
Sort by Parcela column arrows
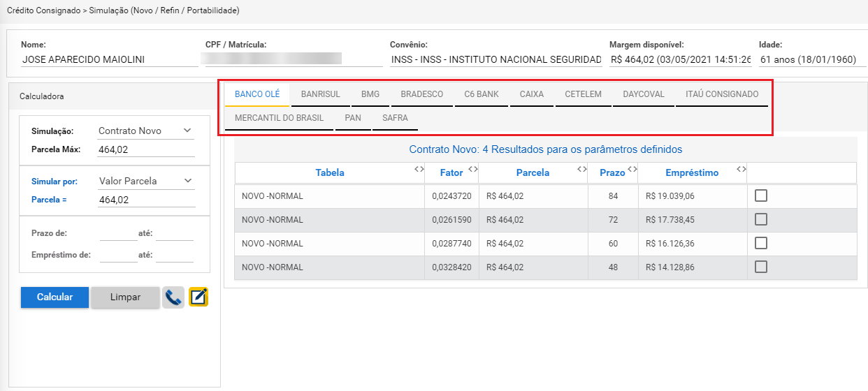coord(582,169)
